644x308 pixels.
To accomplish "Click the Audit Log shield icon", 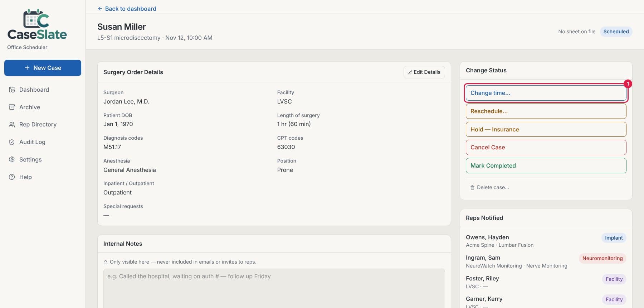I will click(x=12, y=142).
